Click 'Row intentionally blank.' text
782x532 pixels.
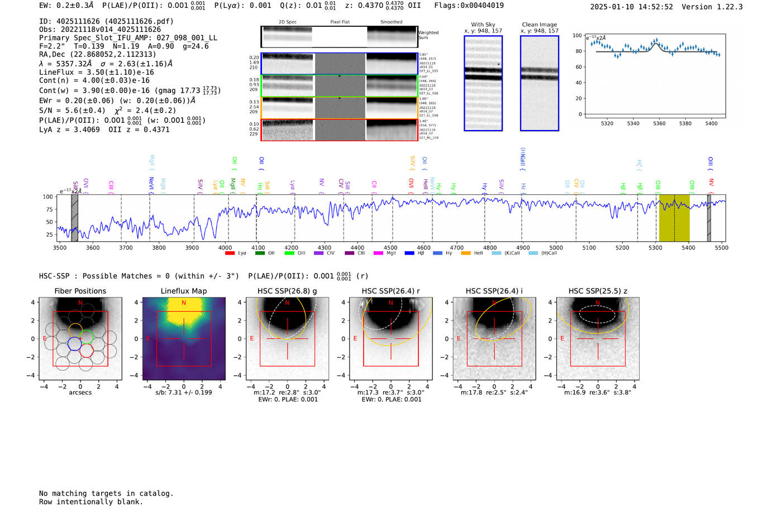(91, 502)
